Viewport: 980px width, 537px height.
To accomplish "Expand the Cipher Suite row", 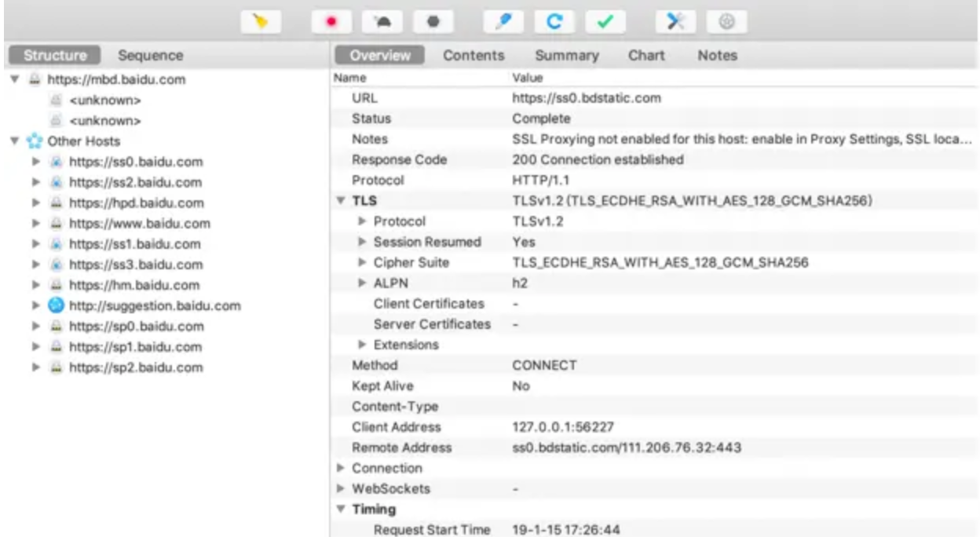I will (x=363, y=262).
